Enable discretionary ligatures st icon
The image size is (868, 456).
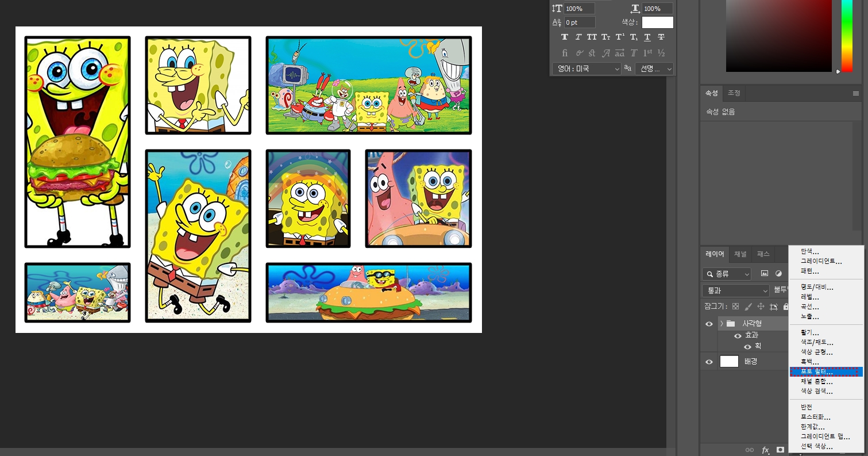click(x=592, y=53)
